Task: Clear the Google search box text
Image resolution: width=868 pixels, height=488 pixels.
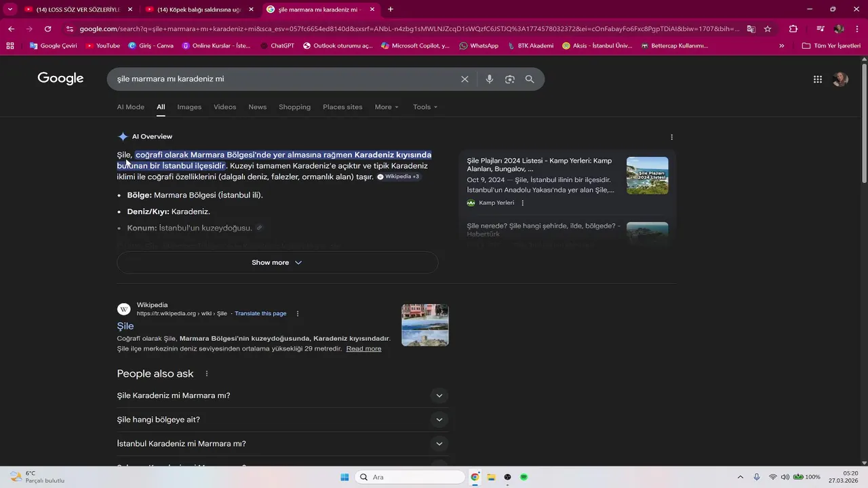Action: click(465, 79)
